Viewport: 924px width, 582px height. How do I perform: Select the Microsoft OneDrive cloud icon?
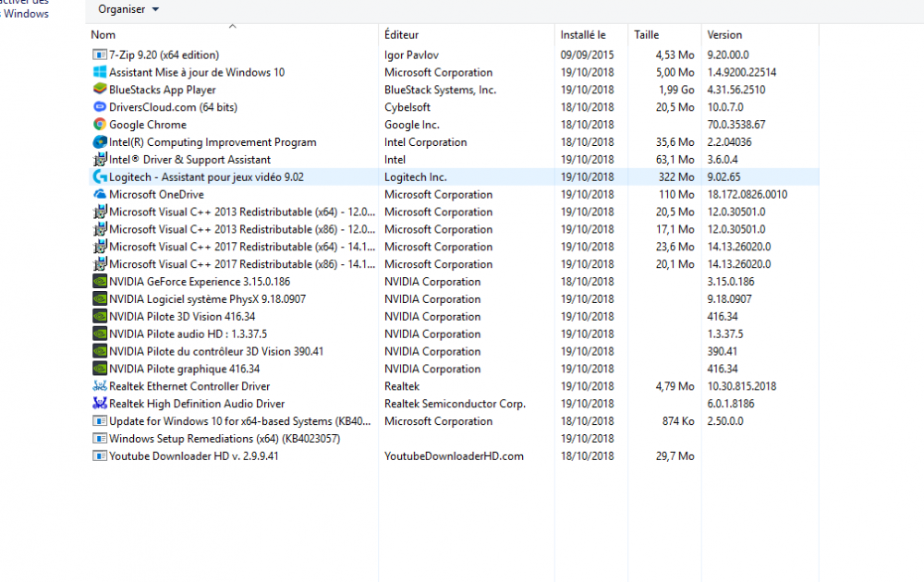[100, 195]
